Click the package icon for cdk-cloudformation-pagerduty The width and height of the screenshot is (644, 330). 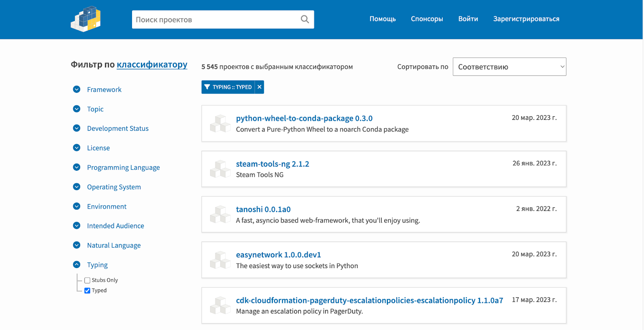[220, 305]
